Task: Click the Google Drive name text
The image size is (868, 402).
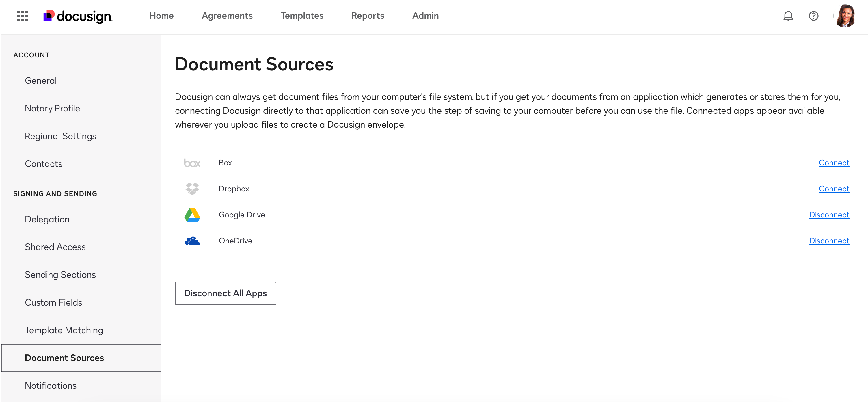Action: (242, 215)
